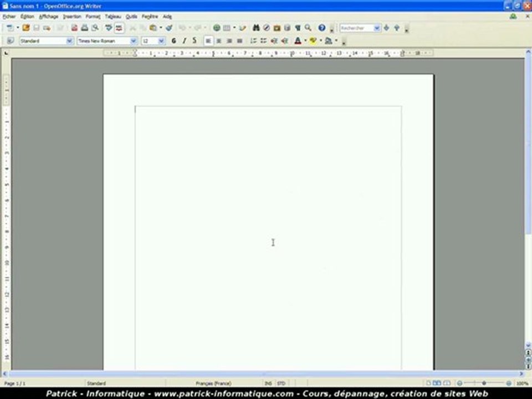The width and height of the screenshot is (532, 399).
Task: Open the Format menu
Action: [x=93, y=16]
